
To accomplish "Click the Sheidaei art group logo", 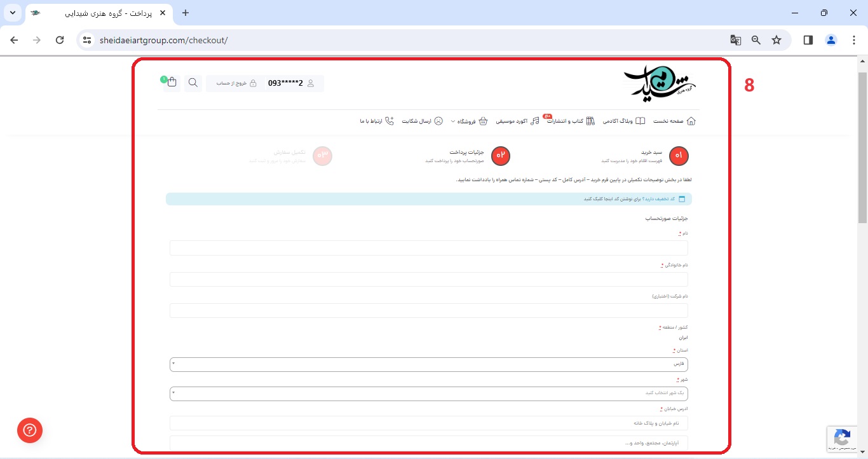I will (x=659, y=83).
